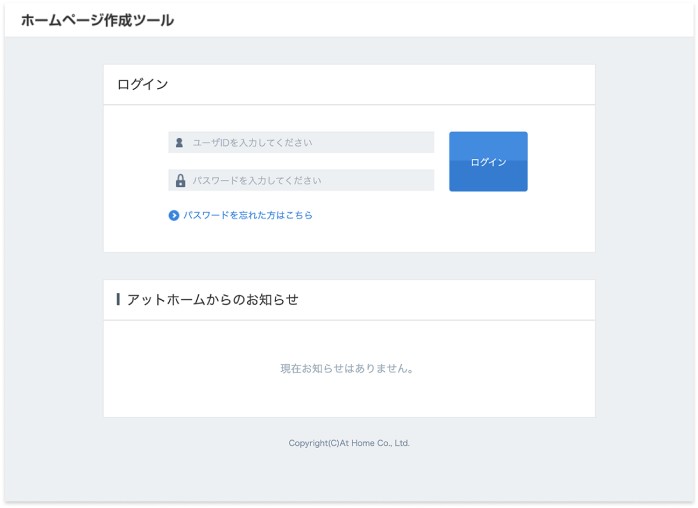Image resolution: width=698 pixels, height=508 pixels.
Task: Click the blank area above the no-notifications message
Action: coord(348,339)
